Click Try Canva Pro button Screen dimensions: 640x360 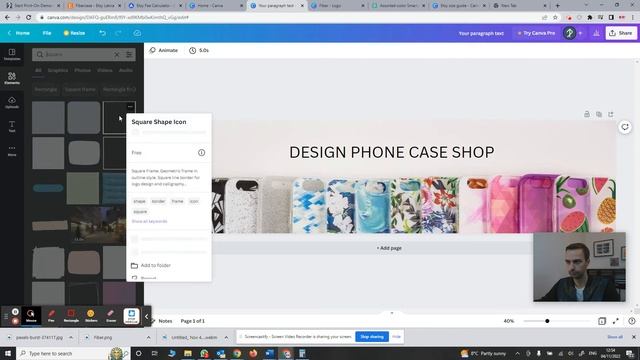[x=536, y=33]
